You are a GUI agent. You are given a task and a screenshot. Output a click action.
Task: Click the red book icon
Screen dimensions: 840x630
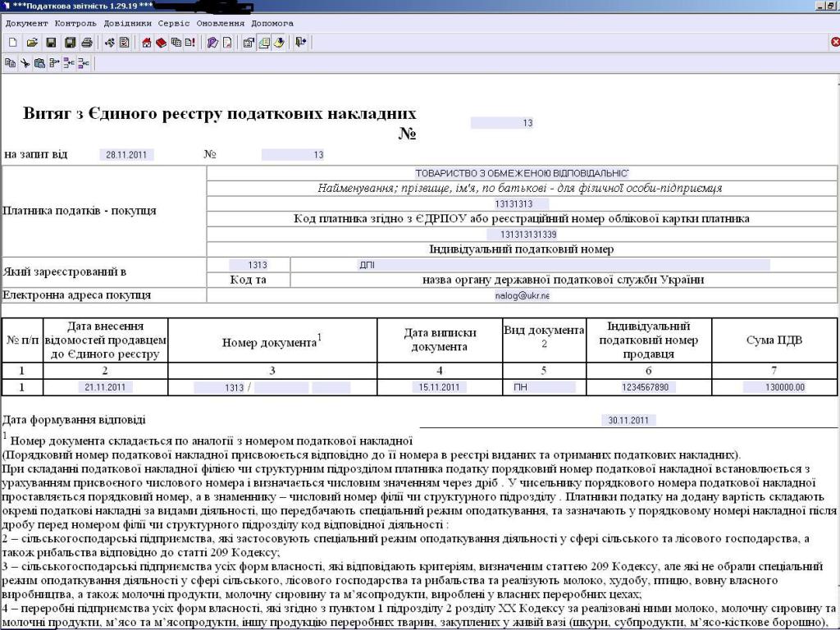pos(161,42)
